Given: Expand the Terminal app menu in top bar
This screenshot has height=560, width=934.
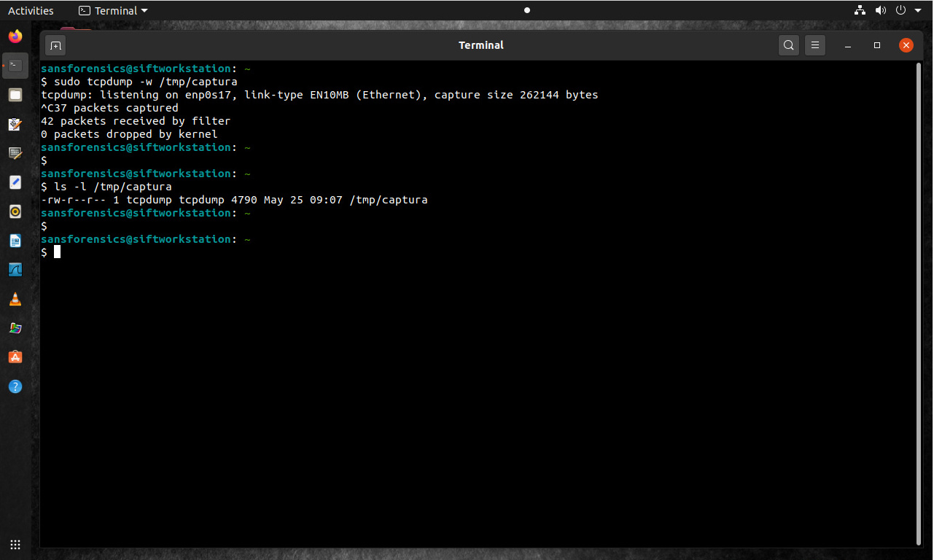Looking at the screenshot, I should (x=113, y=10).
